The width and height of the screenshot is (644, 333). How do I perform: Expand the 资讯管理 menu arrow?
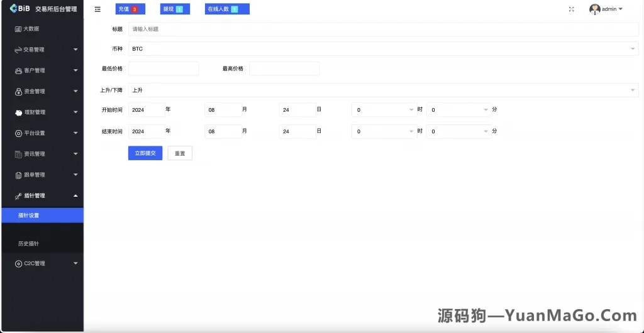pos(75,154)
